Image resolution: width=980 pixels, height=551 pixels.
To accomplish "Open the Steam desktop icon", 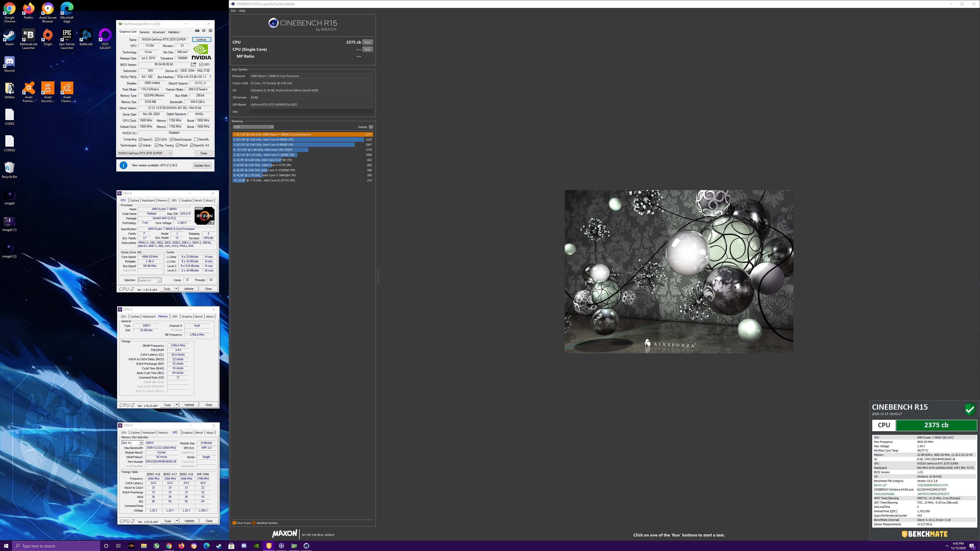I will (x=9, y=38).
